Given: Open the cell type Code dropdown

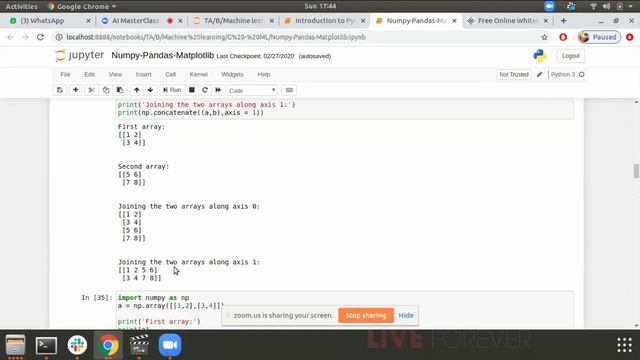Looking at the screenshot, I should [252, 91].
